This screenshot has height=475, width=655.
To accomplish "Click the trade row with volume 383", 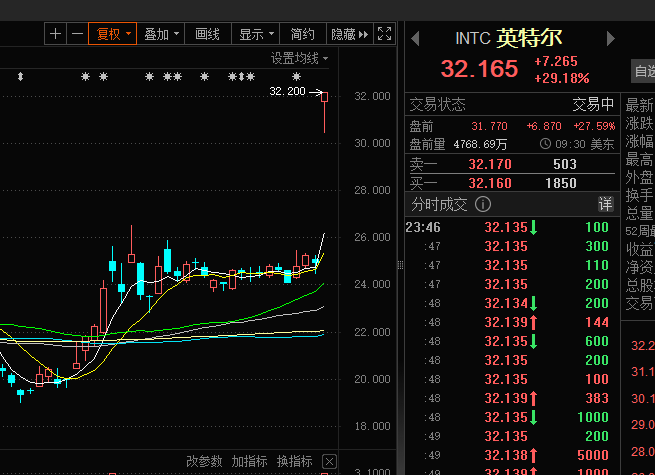I will (512, 398).
